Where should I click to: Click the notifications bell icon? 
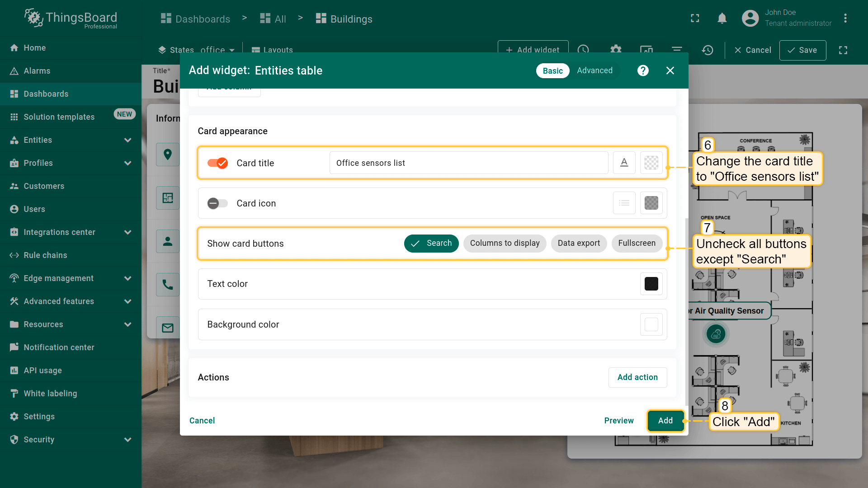(722, 19)
